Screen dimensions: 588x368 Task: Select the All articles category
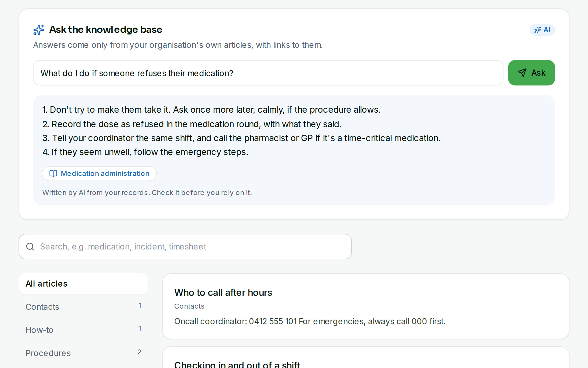[x=83, y=284]
